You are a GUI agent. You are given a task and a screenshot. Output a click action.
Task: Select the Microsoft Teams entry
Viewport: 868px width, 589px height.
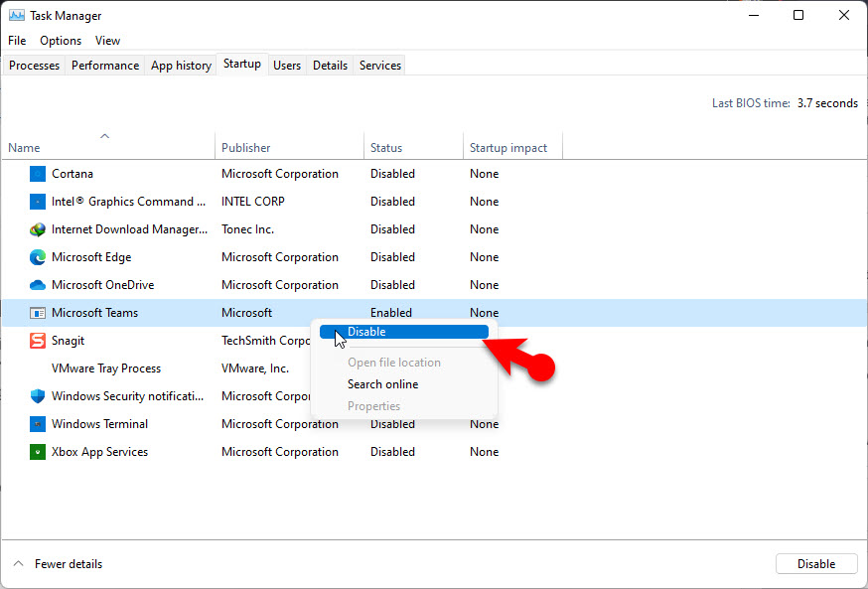pos(94,313)
